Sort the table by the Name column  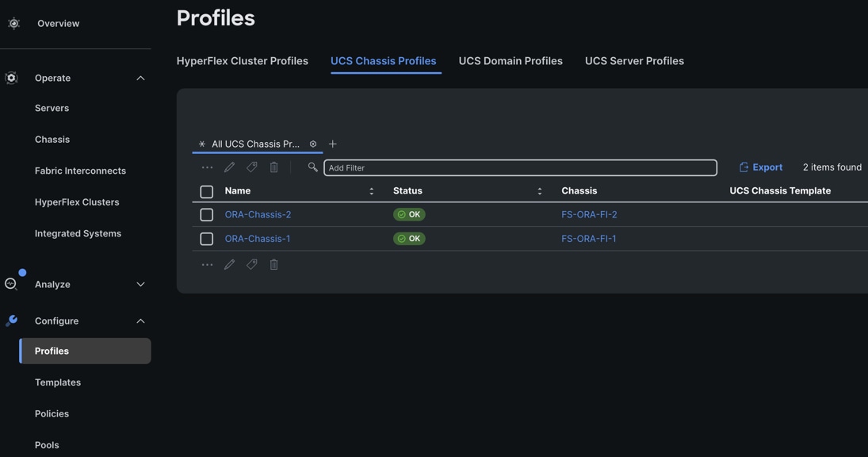[371, 191]
